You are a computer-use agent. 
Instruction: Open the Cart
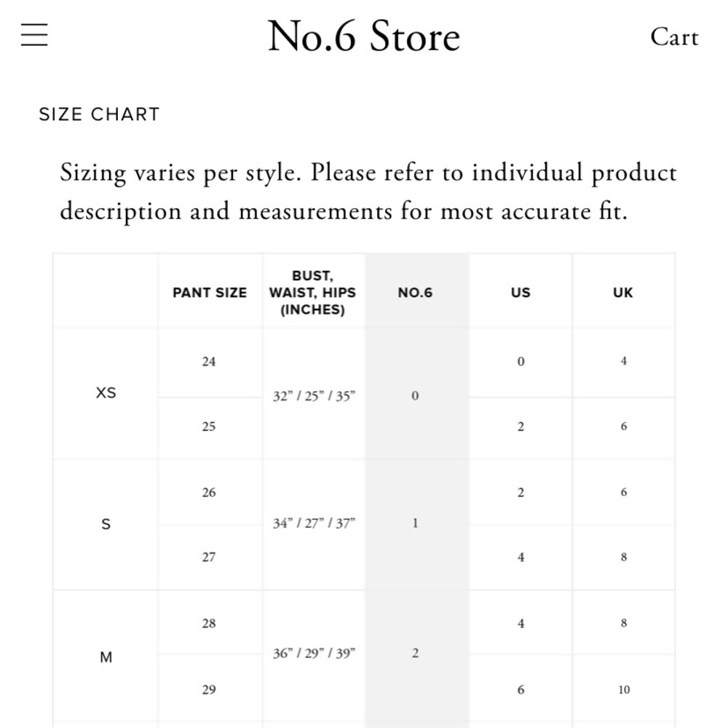pyautogui.click(x=674, y=36)
